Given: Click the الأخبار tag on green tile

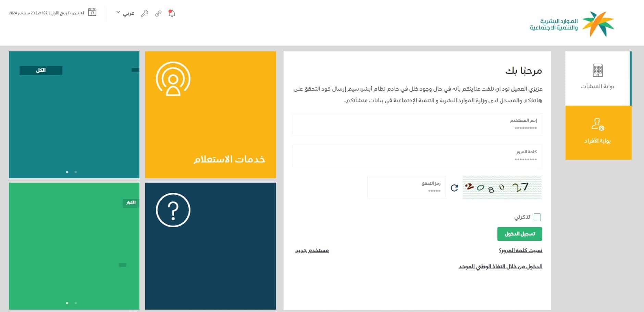Looking at the screenshot, I should click(x=131, y=203).
